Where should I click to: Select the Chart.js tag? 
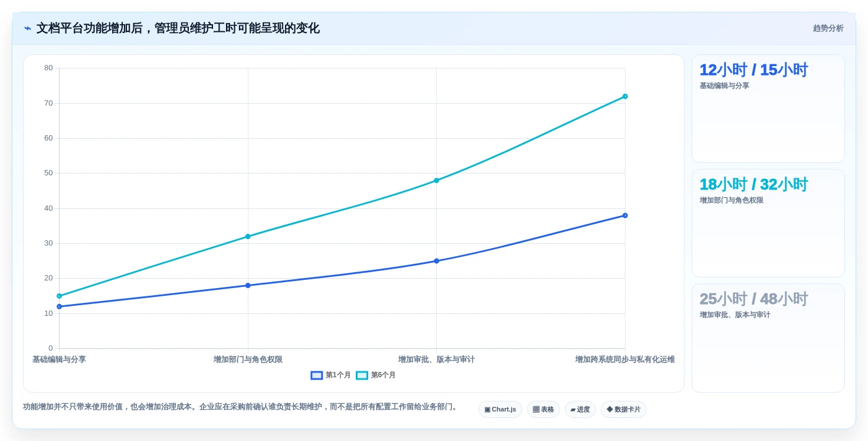pyautogui.click(x=500, y=410)
